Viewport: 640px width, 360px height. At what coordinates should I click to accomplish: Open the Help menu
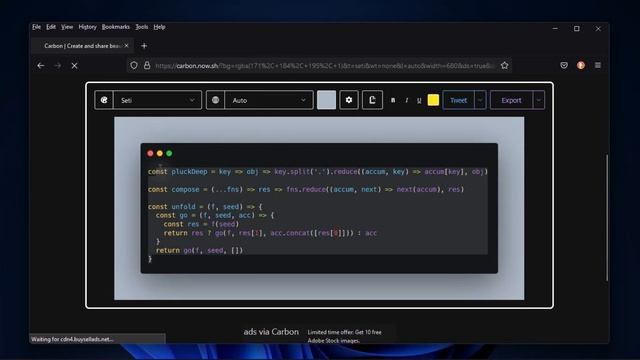[x=159, y=27]
